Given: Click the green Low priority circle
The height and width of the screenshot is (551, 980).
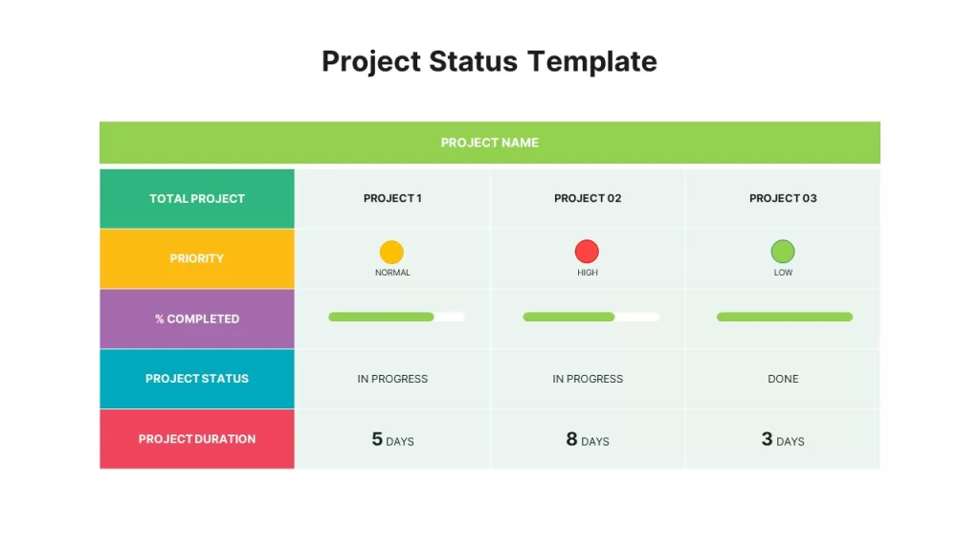Looking at the screenshot, I should [x=783, y=252].
